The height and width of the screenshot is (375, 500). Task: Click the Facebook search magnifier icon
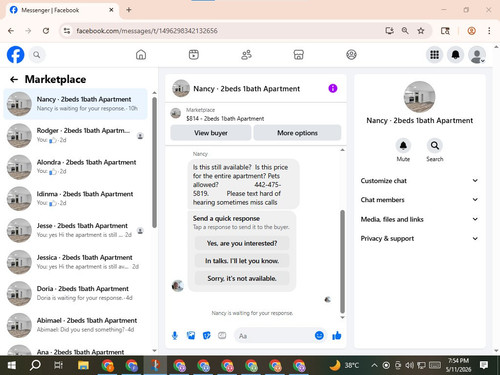pyautogui.click(x=37, y=55)
